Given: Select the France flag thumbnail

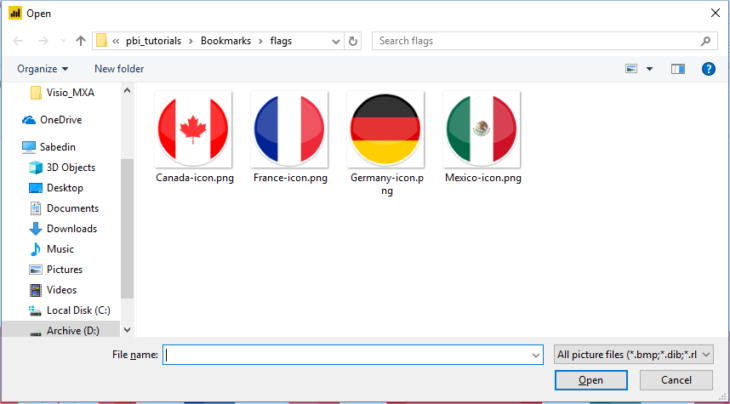Looking at the screenshot, I should point(289,129).
